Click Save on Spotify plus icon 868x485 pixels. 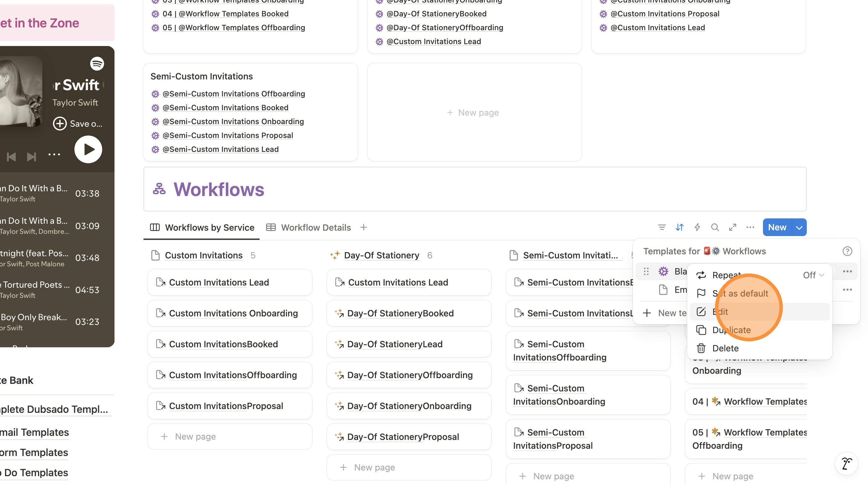pos(60,124)
